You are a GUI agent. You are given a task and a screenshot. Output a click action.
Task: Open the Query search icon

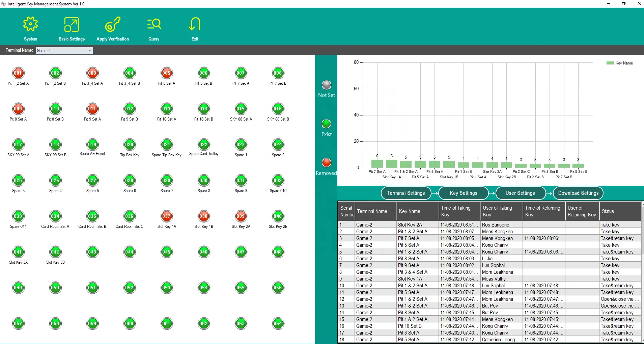154,25
